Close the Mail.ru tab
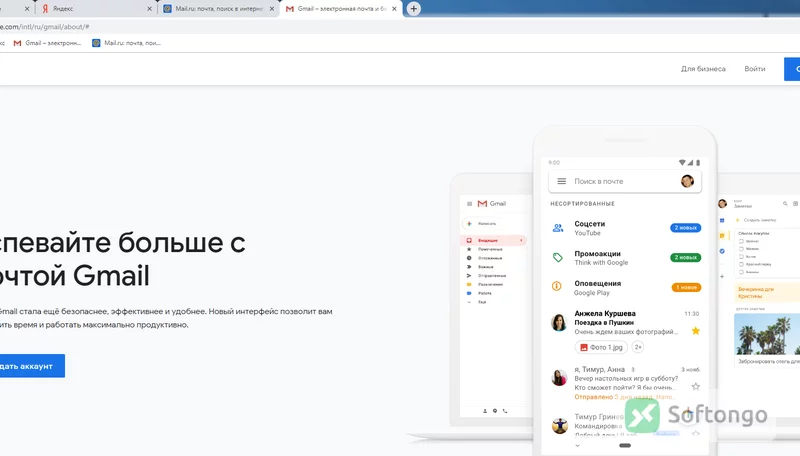Viewport: 800px width, 456px height. tap(272, 9)
